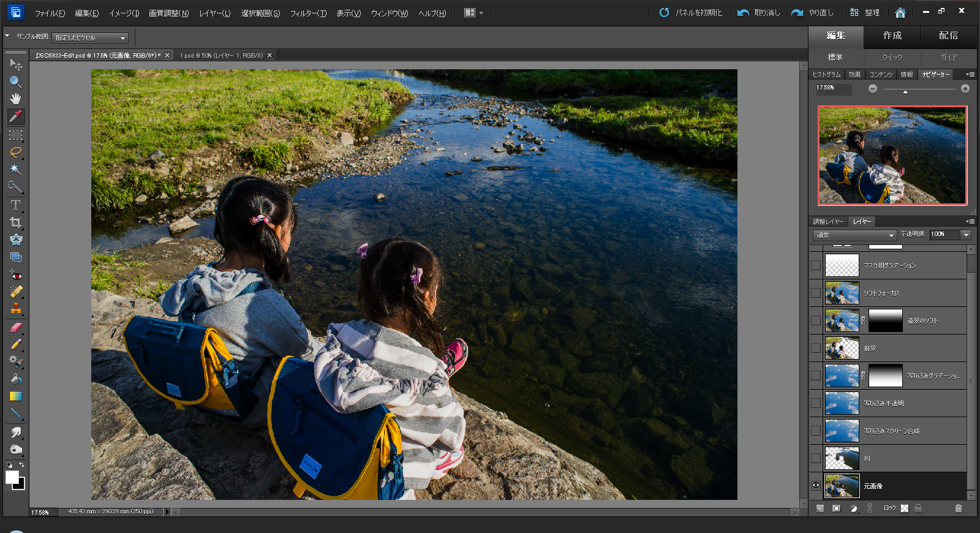Show the ソフトフォーカス layer
Image resolution: width=980 pixels, height=533 pixels.
coord(816,293)
